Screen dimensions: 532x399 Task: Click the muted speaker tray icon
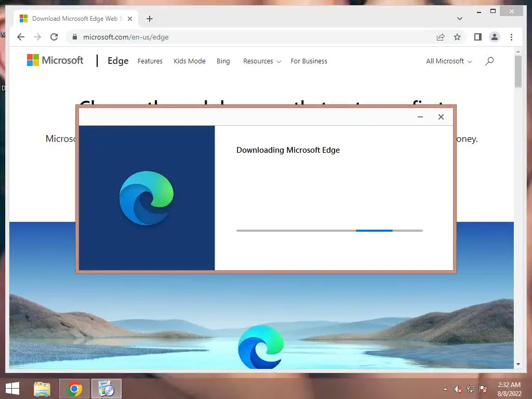458,389
